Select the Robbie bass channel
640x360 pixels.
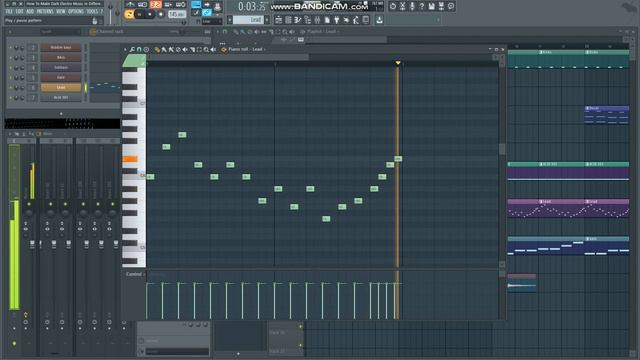pos(61,47)
